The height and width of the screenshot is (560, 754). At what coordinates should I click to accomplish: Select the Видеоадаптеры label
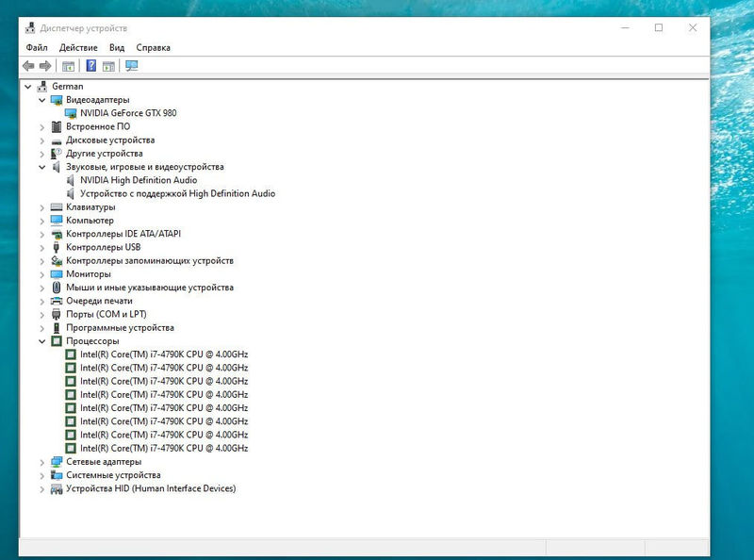pos(98,100)
